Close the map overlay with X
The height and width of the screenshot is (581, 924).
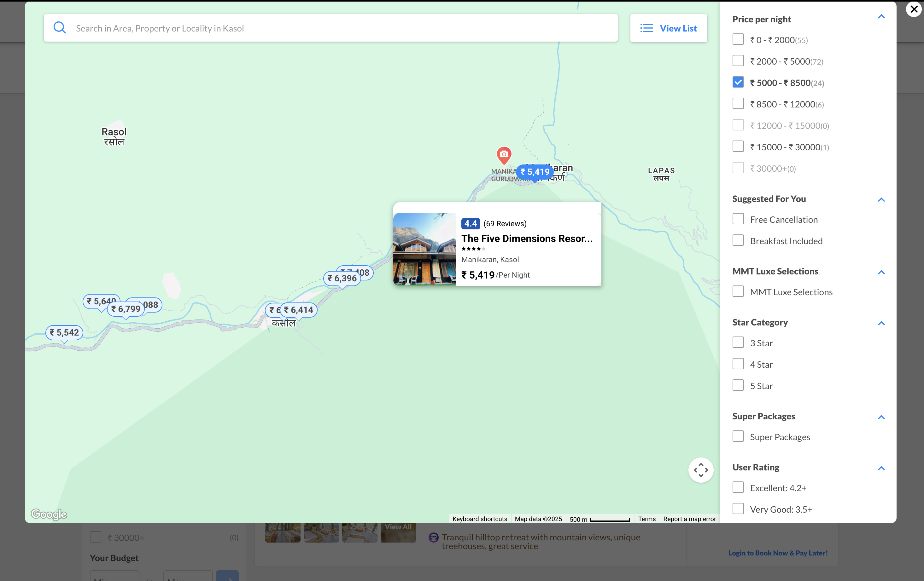(x=914, y=9)
